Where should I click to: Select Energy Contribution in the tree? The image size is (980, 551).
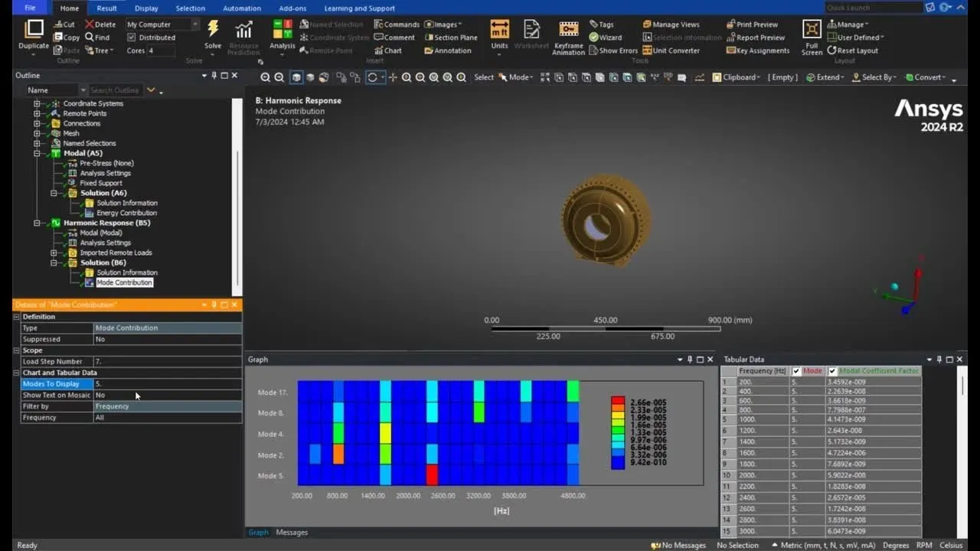[x=126, y=213]
